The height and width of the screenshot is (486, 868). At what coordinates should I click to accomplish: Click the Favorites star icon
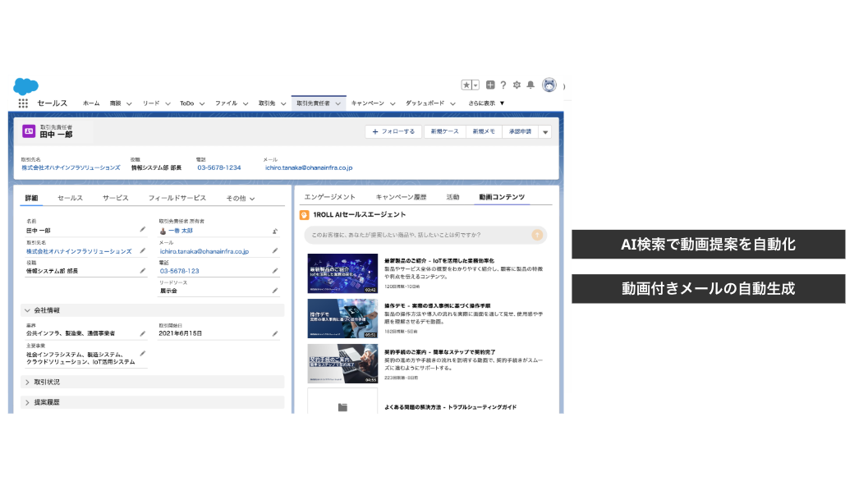pos(466,85)
